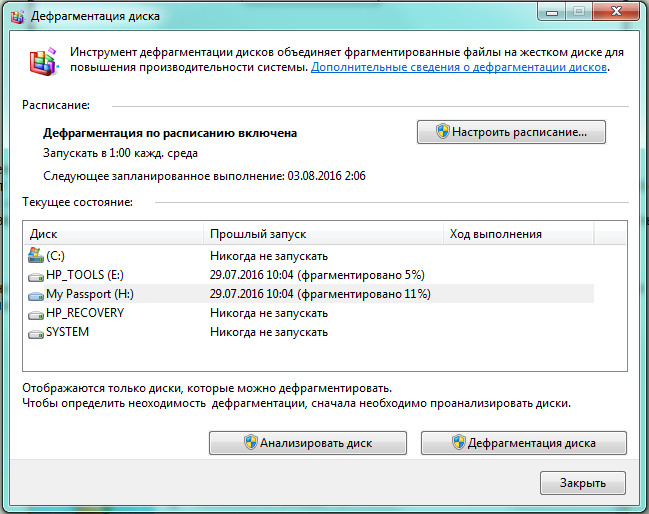
Task: Click the drive icon next to My Passport (H:)
Action: (x=36, y=295)
